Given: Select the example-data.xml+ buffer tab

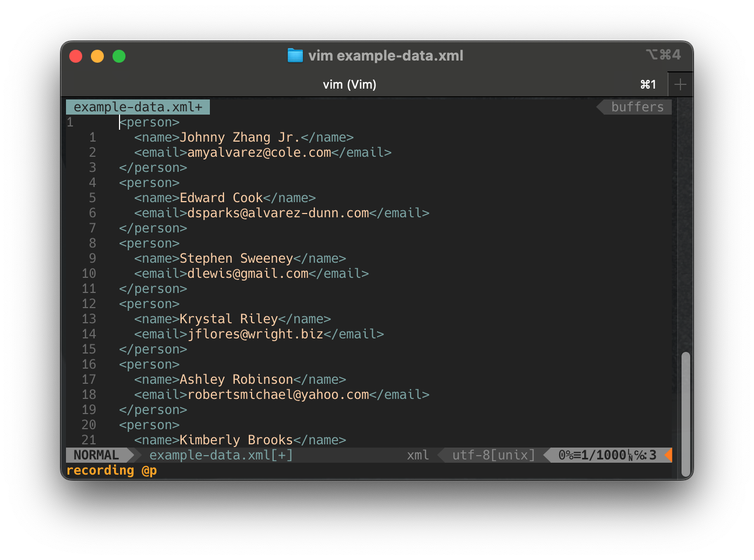Looking at the screenshot, I should point(137,106).
